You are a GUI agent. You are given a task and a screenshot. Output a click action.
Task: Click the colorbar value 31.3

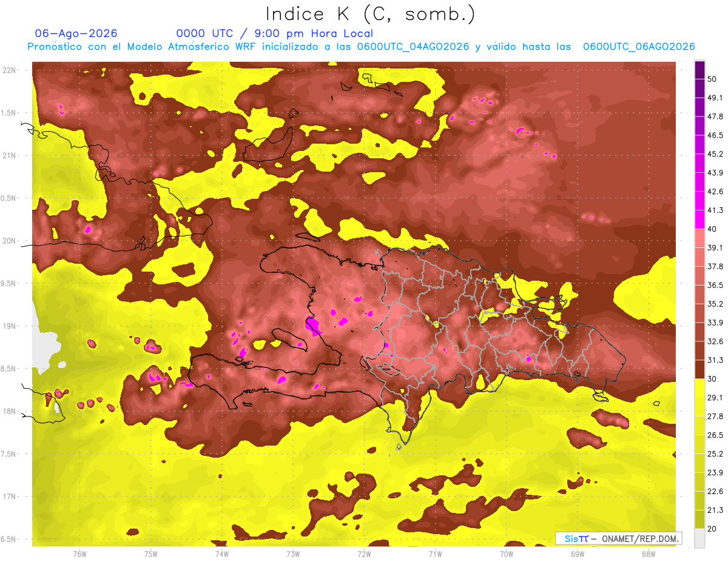tap(715, 360)
